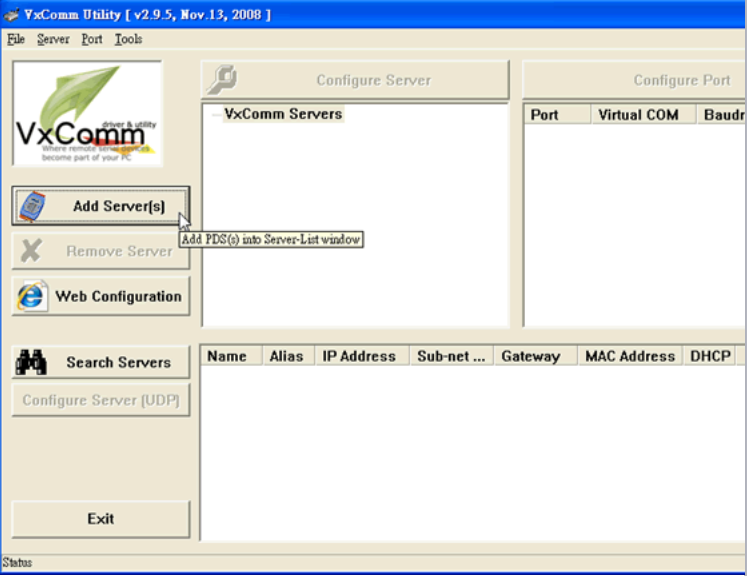The image size is (747, 576).
Task: Click the VxComm logo image
Action: [88, 113]
